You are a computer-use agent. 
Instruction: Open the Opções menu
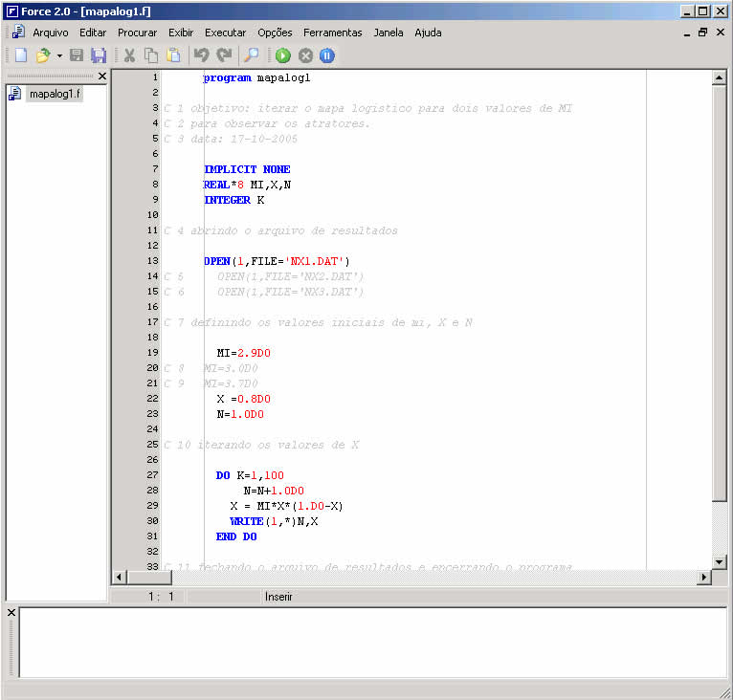[x=275, y=33]
